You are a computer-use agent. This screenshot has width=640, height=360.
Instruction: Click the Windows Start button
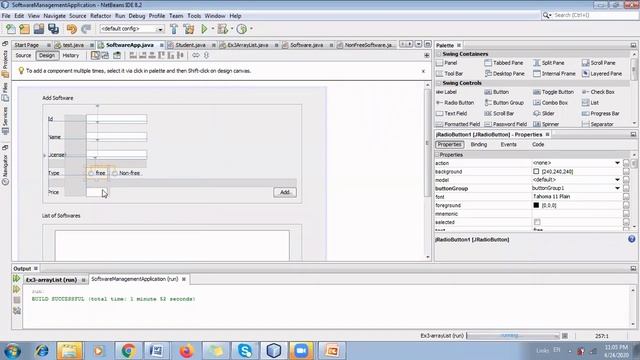click(13, 351)
